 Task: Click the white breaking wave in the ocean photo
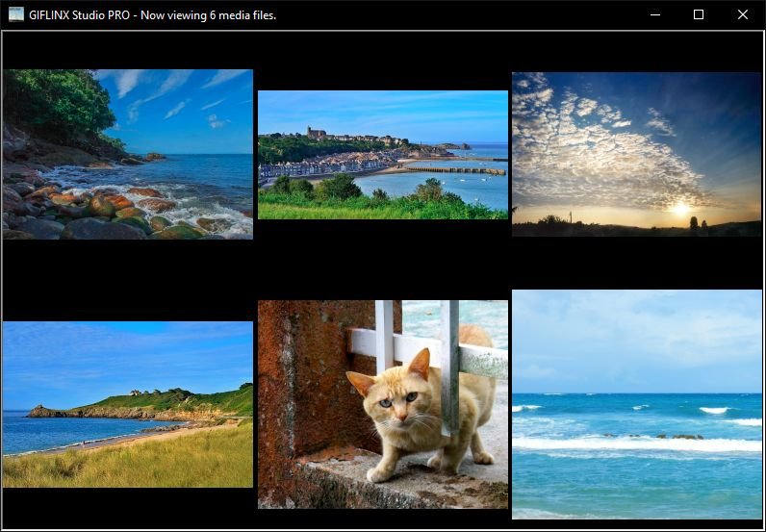tap(635, 443)
